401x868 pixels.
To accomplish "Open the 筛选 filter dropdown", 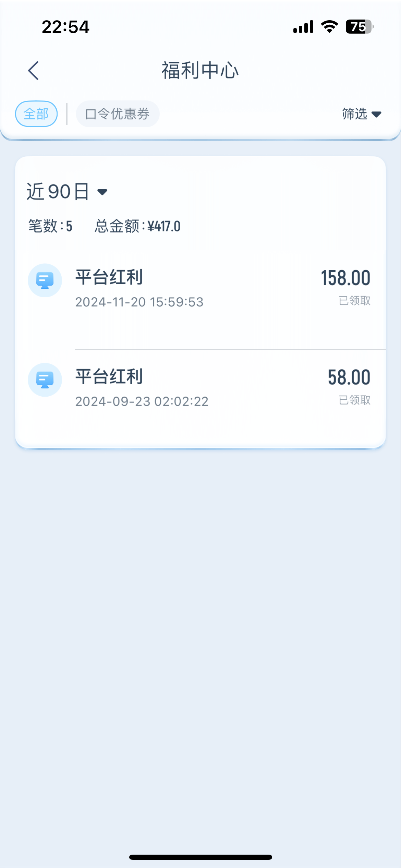I will click(361, 114).
